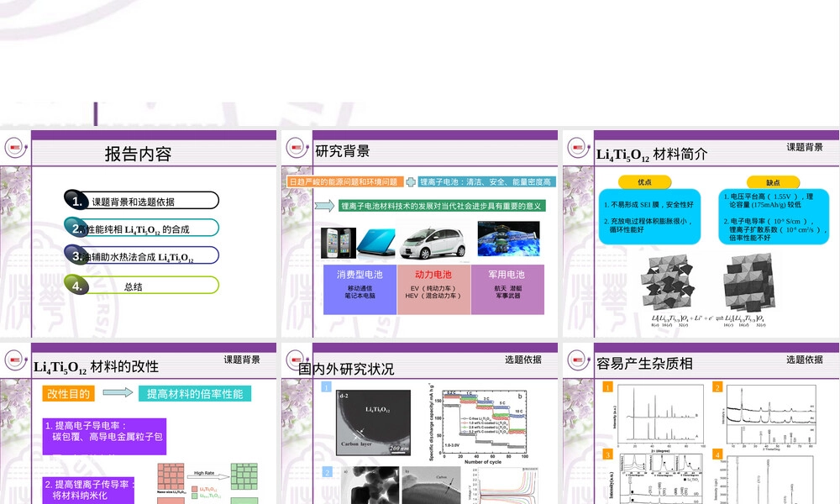Click the 选题依据 tag on 容易产生杂质相 slide

(804, 360)
